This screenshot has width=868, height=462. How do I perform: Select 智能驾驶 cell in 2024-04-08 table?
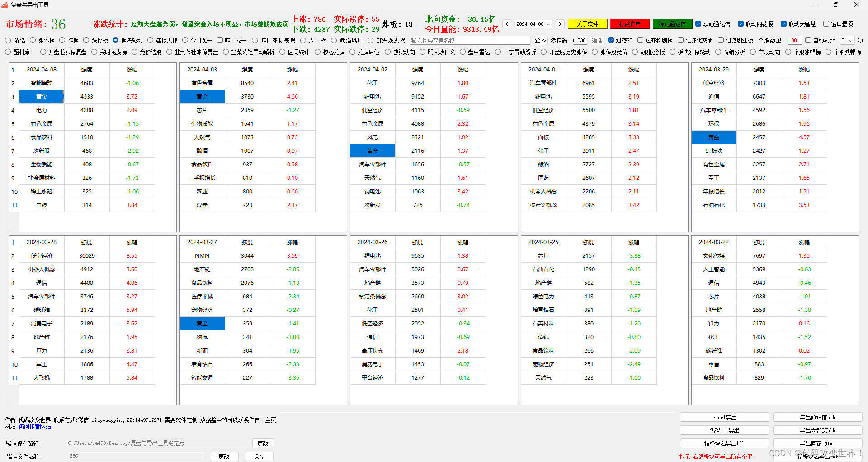(x=42, y=83)
